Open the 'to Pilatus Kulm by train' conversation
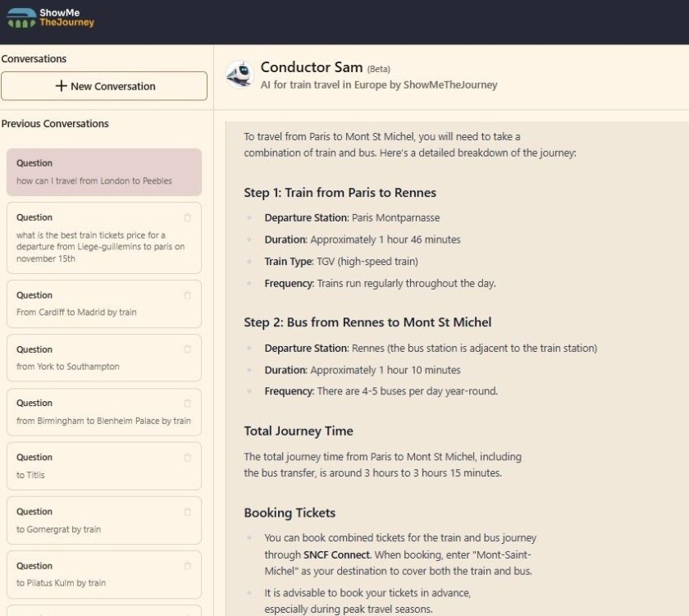689x616 pixels. click(x=104, y=575)
